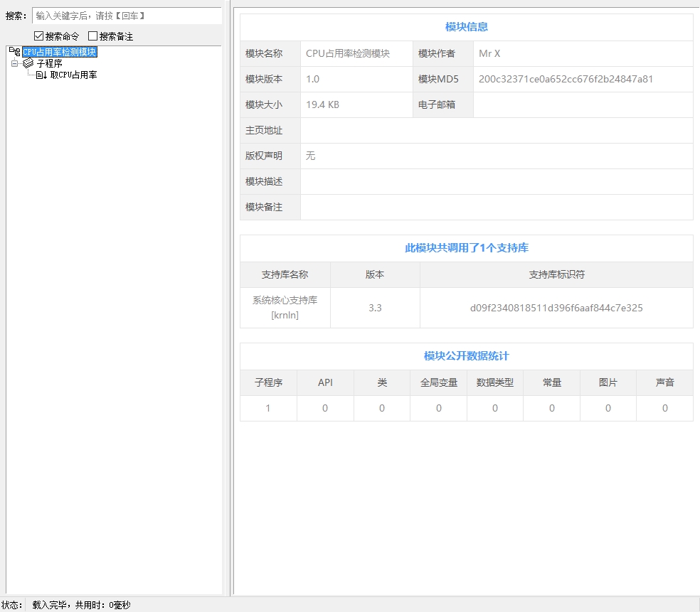Screen dimensions: 700x612
Task: Click the module tree root icon
Action: tap(14, 52)
